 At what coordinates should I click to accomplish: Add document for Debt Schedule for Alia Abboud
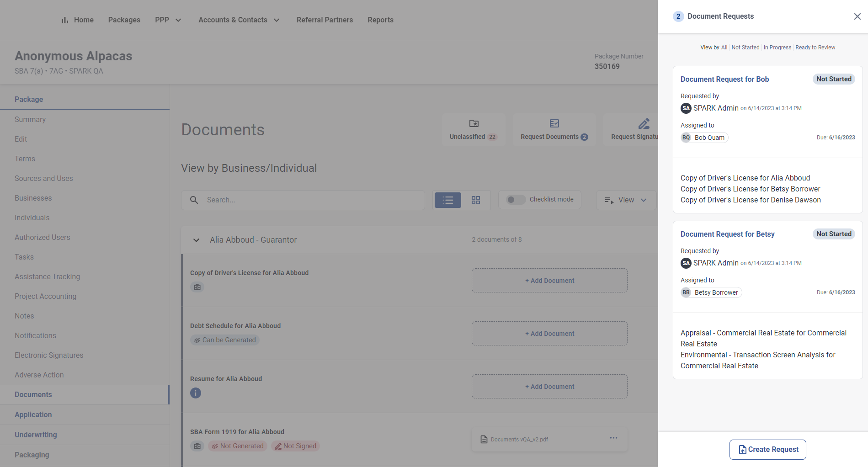[x=549, y=334]
